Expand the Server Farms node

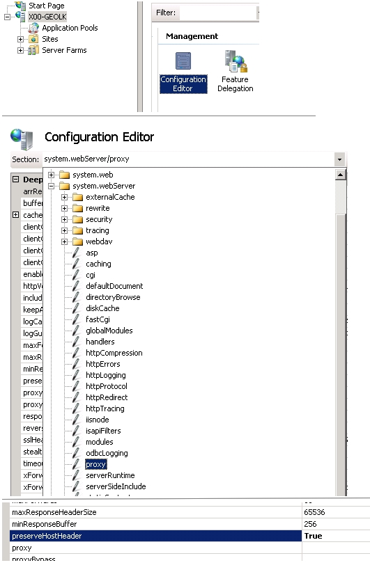pos(20,50)
